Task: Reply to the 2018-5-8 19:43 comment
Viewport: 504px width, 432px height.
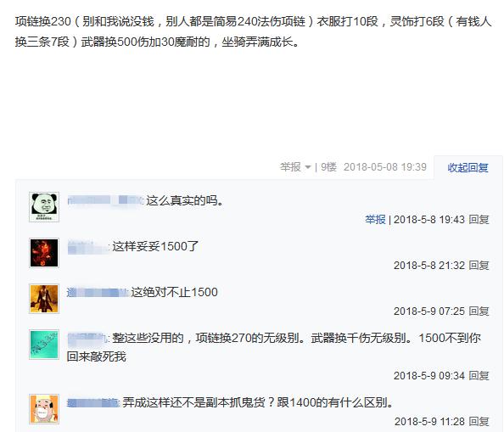Action: (x=479, y=220)
